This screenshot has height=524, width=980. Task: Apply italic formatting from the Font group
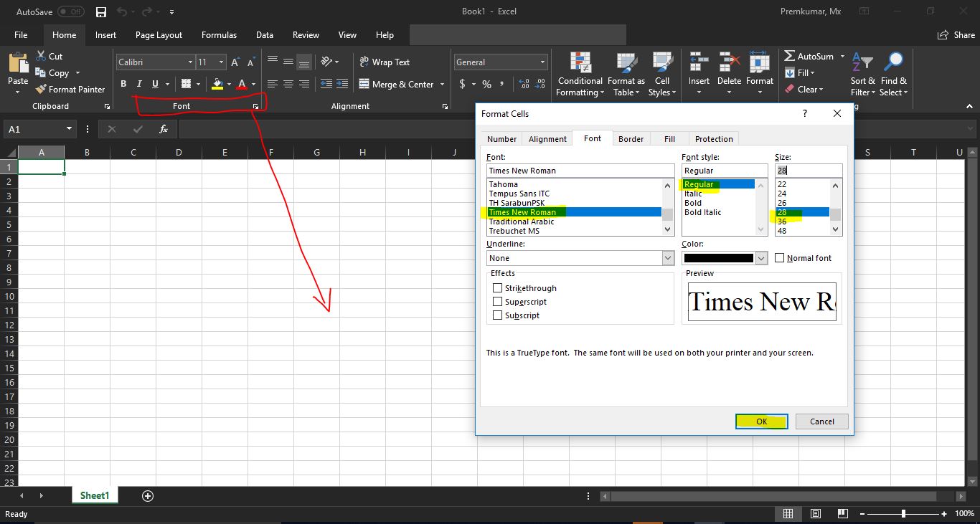coord(139,84)
